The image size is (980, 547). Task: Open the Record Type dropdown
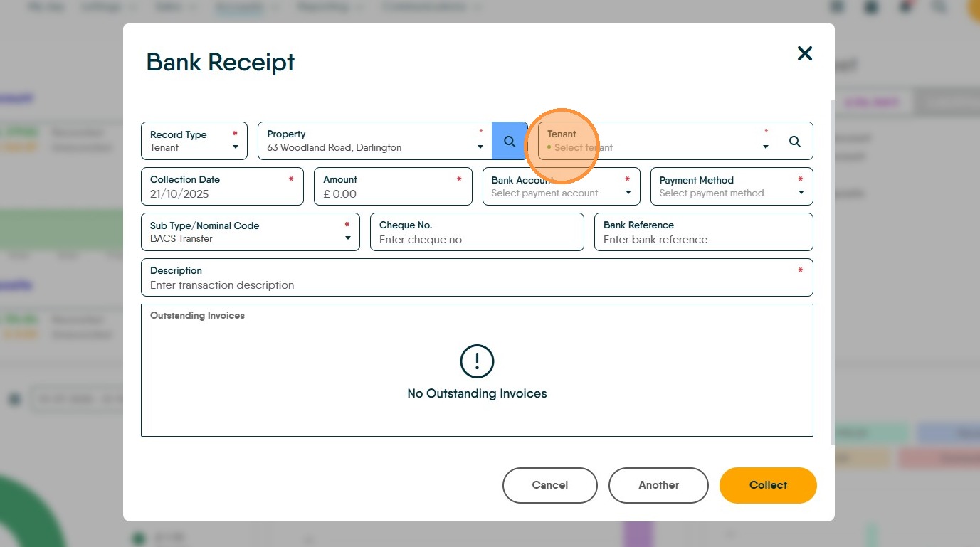pyautogui.click(x=194, y=141)
